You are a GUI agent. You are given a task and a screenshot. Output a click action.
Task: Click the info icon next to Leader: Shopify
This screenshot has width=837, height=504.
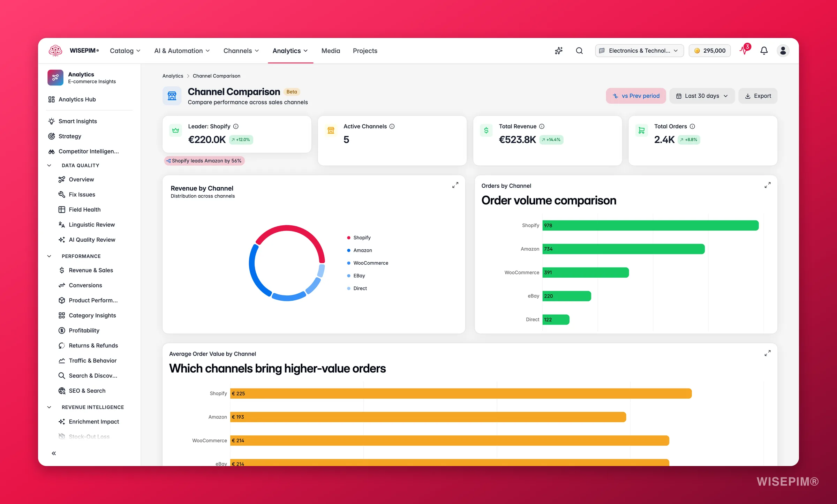(x=236, y=126)
